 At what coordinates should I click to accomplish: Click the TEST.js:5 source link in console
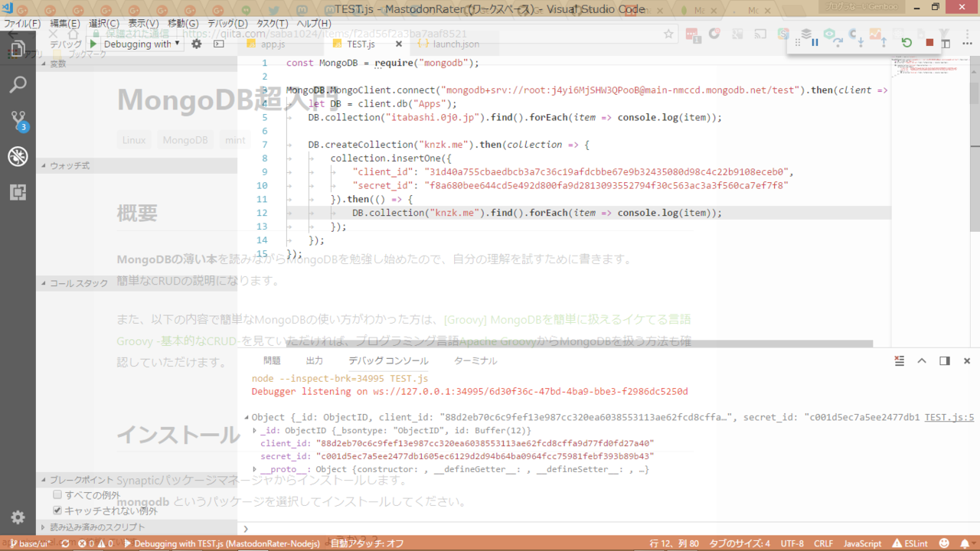(x=949, y=417)
